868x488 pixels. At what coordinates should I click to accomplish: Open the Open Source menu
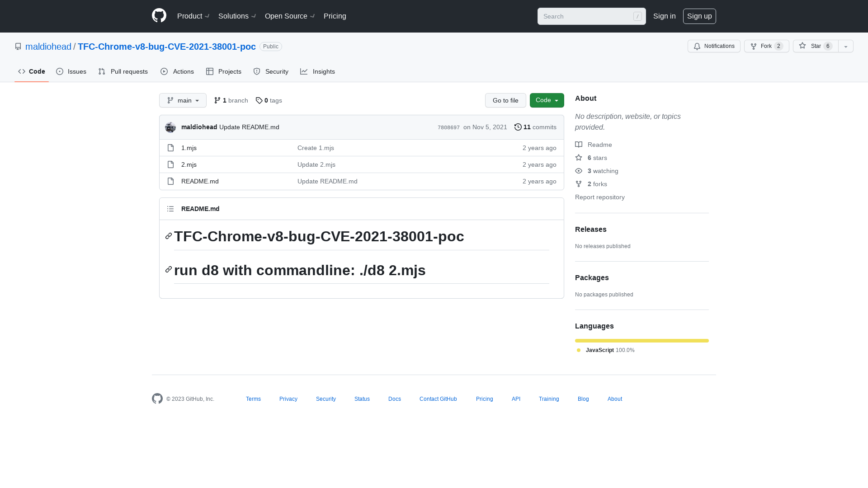290,16
